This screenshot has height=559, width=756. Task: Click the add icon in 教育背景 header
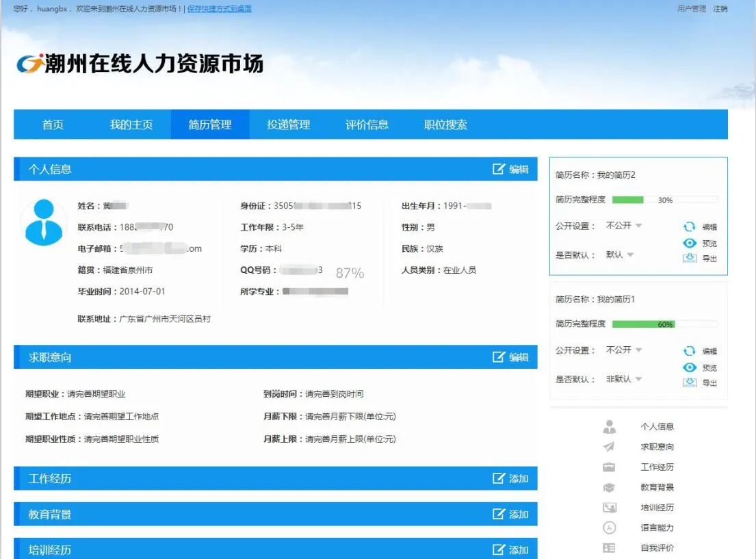click(x=499, y=514)
